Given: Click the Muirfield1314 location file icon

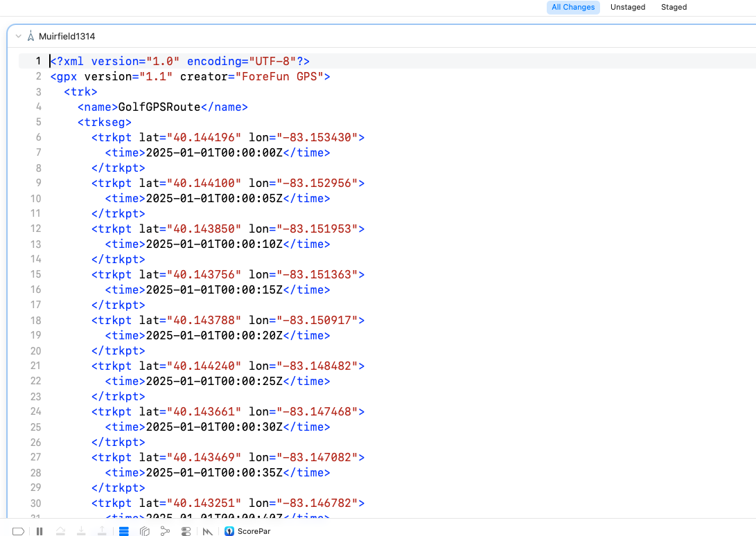Looking at the screenshot, I should 30,36.
